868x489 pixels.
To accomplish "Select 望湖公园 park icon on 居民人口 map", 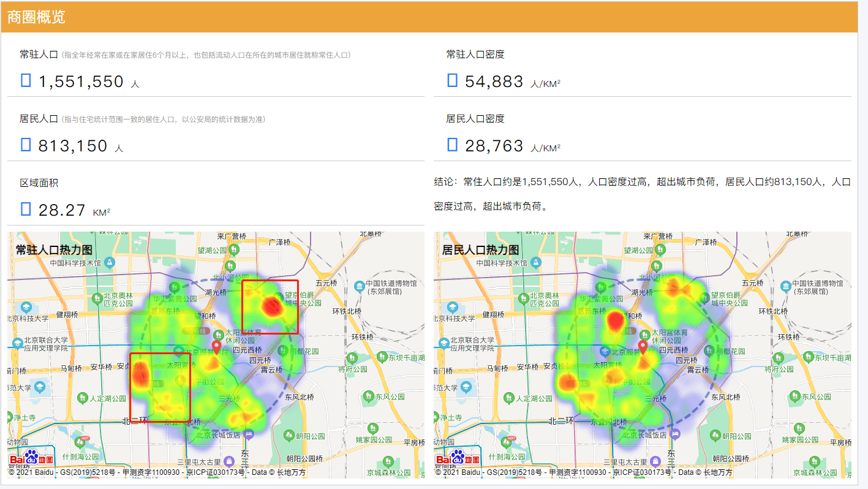I will click(x=659, y=250).
